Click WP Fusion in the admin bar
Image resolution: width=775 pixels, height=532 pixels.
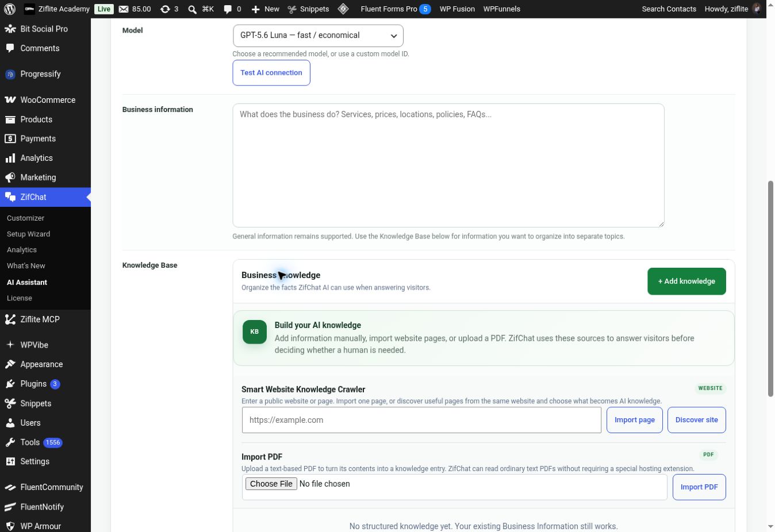[457, 9]
